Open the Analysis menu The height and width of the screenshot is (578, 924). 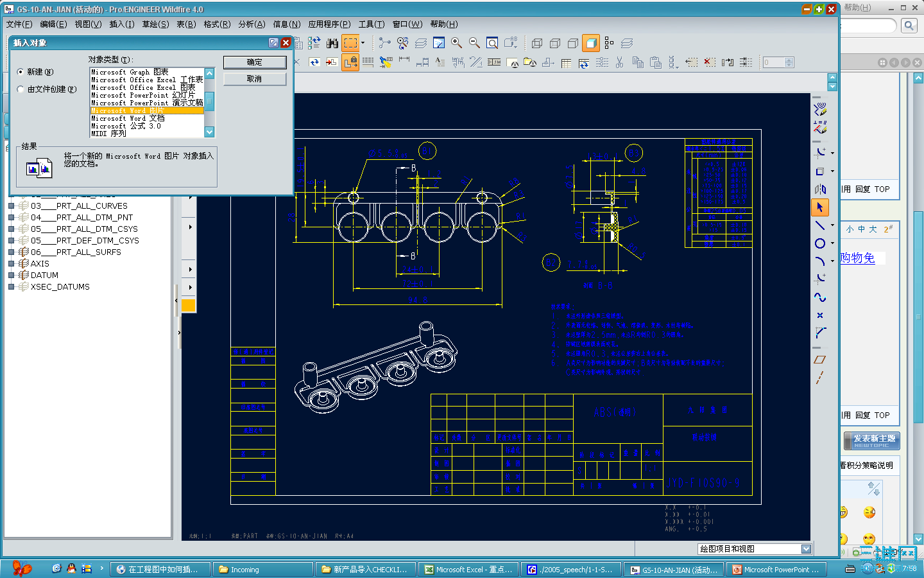click(252, 24)
